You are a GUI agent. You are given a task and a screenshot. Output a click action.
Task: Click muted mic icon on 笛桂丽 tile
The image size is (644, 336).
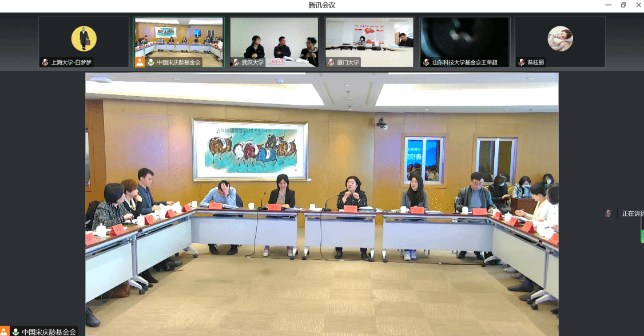tap(522, 62)
